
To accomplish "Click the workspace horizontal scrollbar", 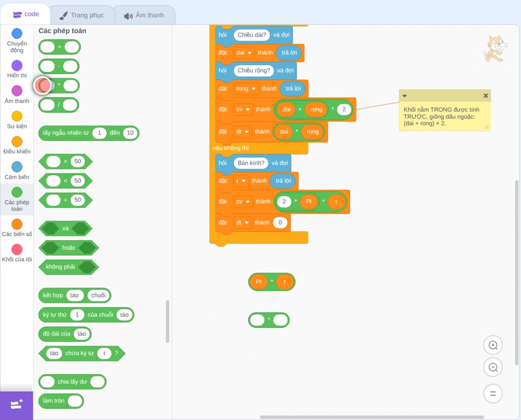I will [371, 417].
